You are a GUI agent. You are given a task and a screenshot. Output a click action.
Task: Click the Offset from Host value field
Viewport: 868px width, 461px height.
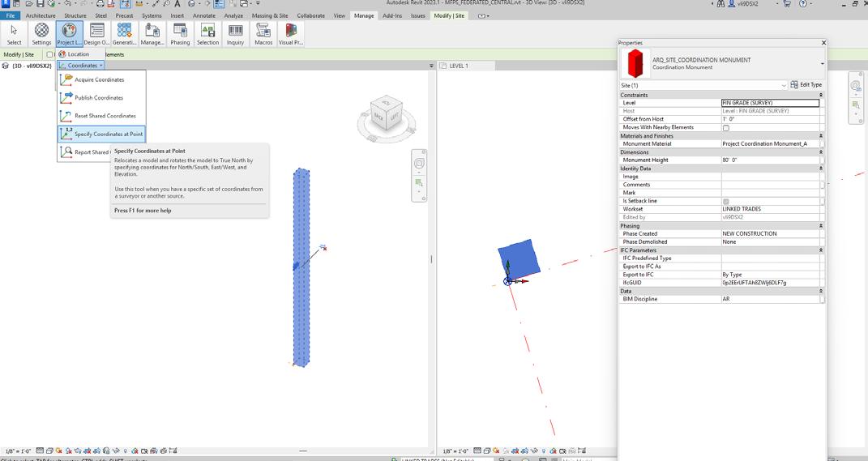(770, 119)
